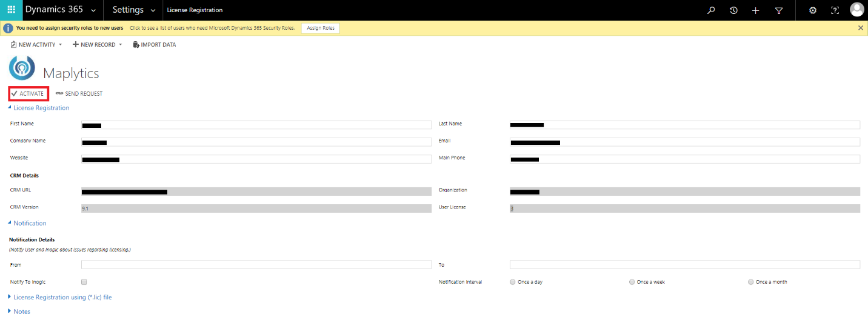Open the Dynamics 365 navigation menu
Image resolution: width=868 pixels, height=320 pixels.
[60, 10]
